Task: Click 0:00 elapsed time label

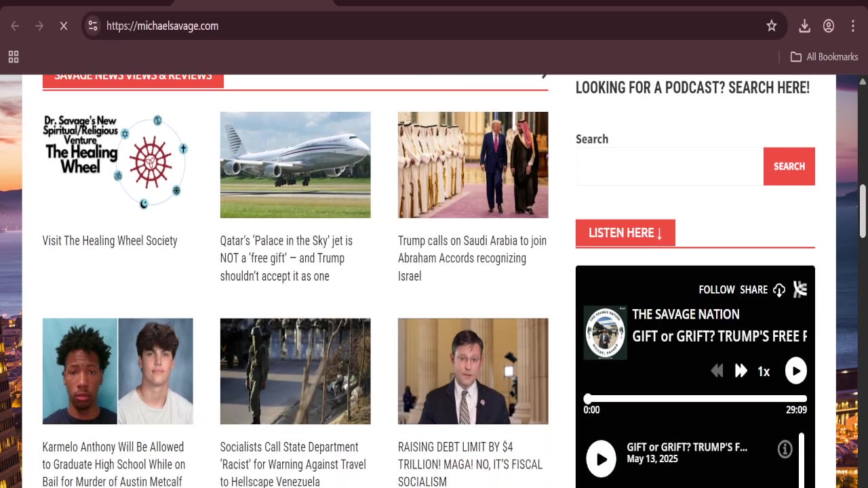Action: [x=591, y=410]
